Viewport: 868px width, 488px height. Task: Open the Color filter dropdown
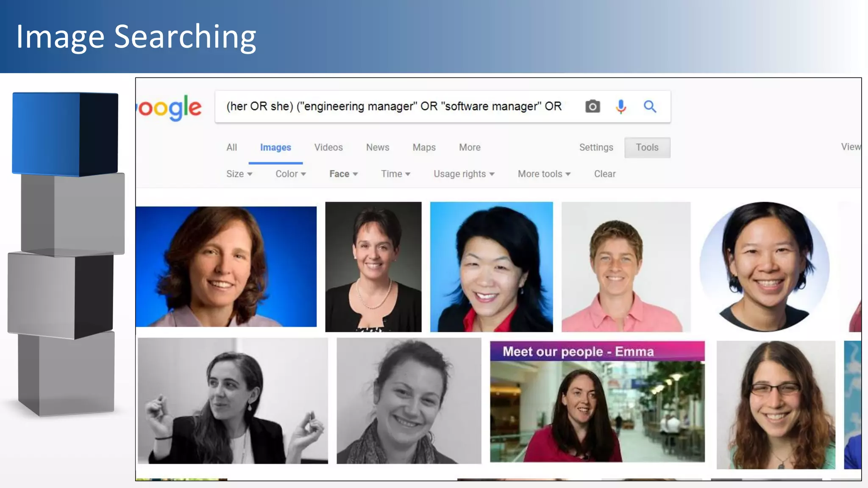tap(291, 174)
